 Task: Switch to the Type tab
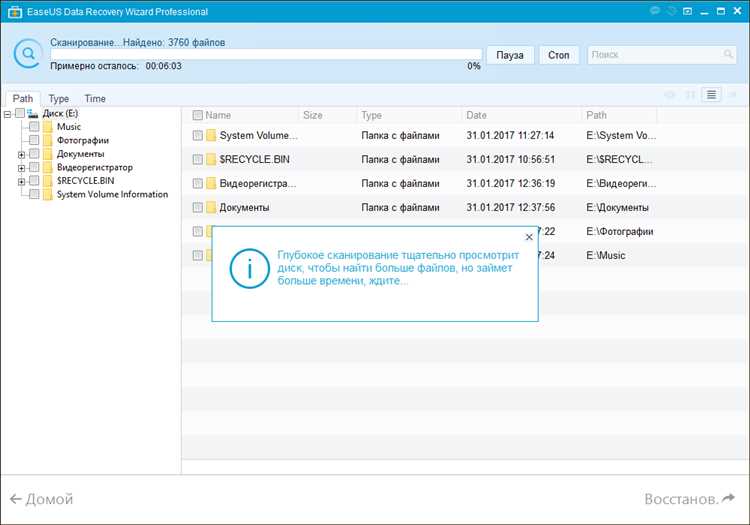[x=58, y=98]
